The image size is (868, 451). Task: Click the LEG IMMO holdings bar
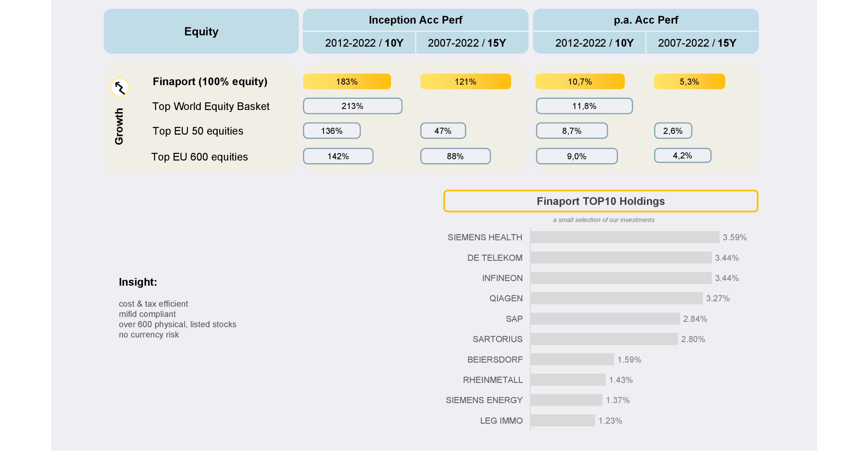pos(562,421)
